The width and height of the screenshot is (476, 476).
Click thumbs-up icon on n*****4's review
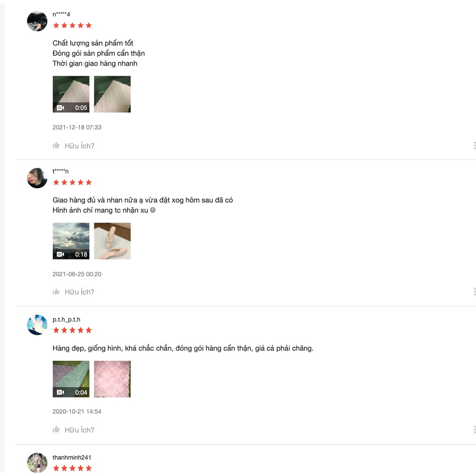pos(56,145)
